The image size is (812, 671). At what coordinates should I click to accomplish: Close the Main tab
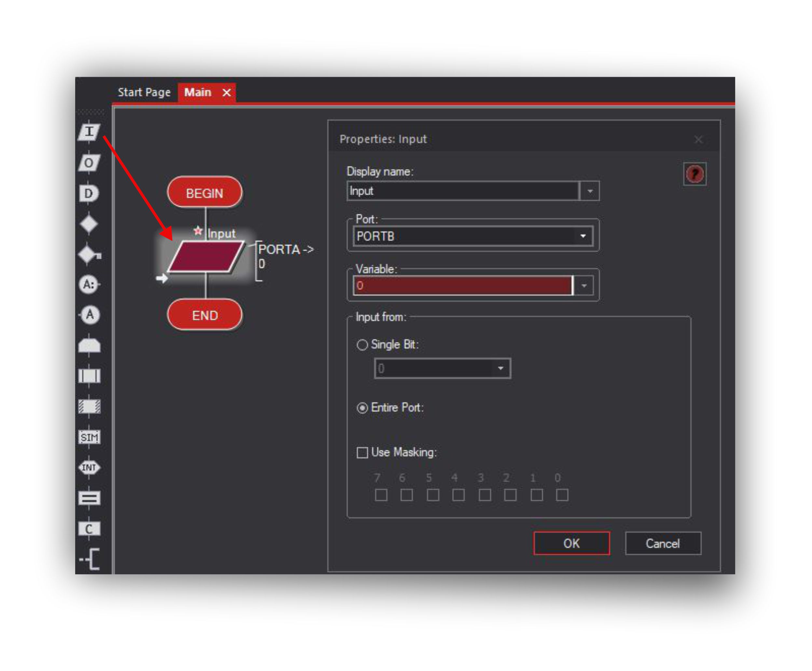pos(227,93)
